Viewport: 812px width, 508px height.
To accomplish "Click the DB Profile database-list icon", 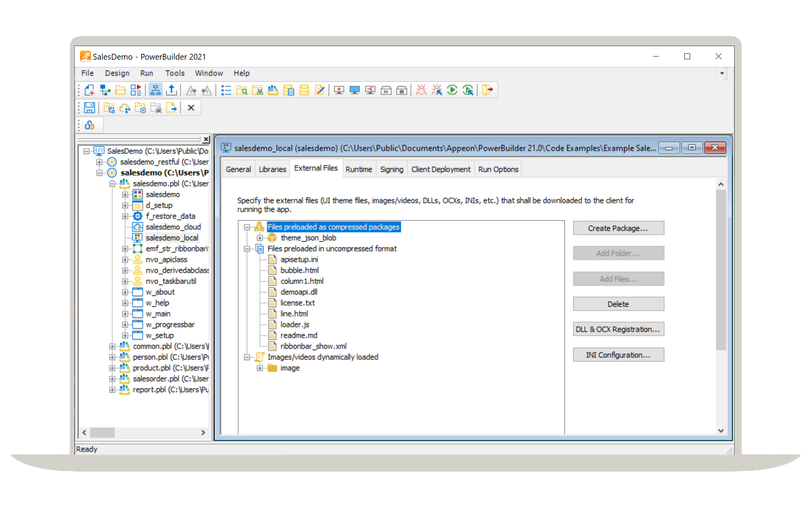I will coord(289,90).
